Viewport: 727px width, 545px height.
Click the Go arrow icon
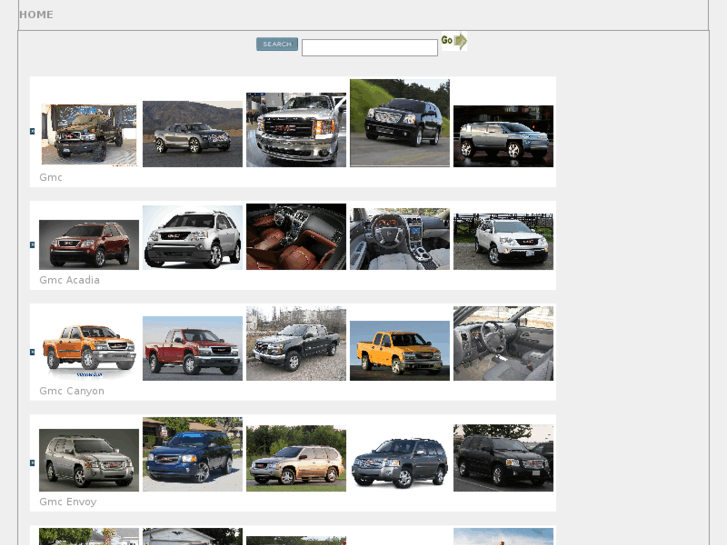(x=454, y=41)
